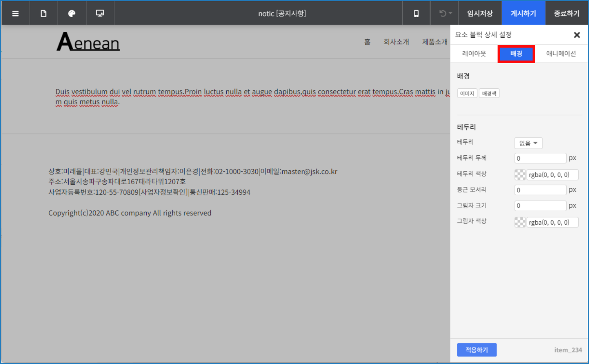589x364 pixels.
Task: Switch to the 레이아웃 tab
Action: click(474, 54)
